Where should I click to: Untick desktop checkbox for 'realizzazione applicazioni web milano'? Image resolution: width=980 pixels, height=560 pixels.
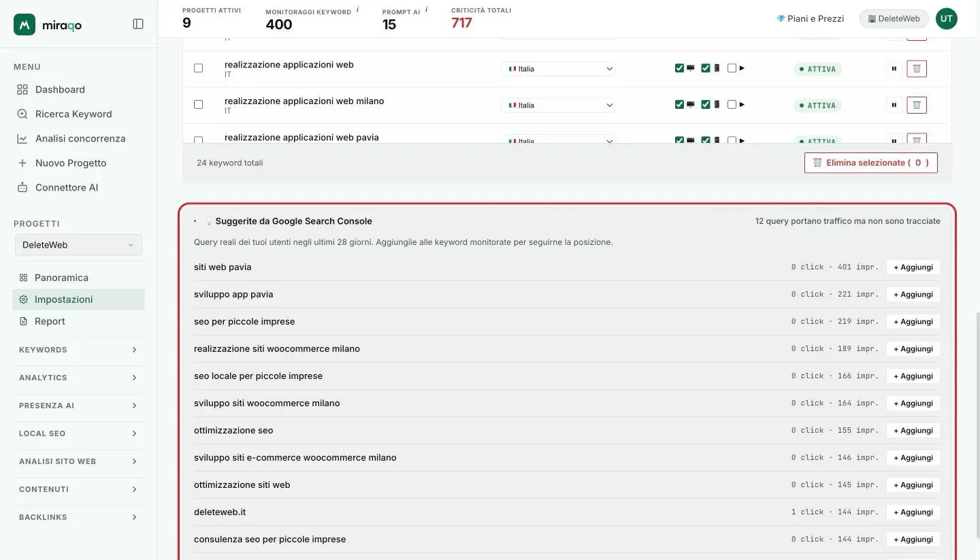tap(679, 105)
